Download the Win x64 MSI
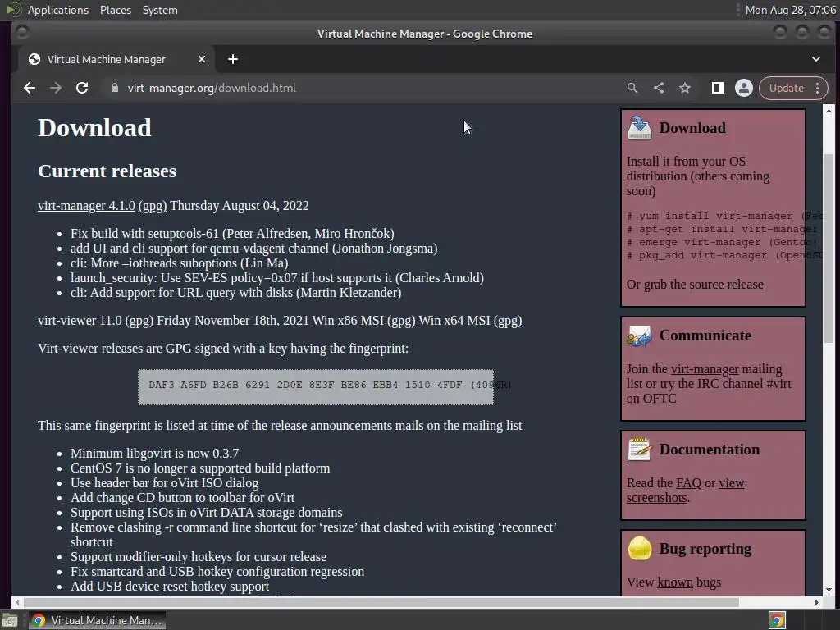 pos(454,321)
